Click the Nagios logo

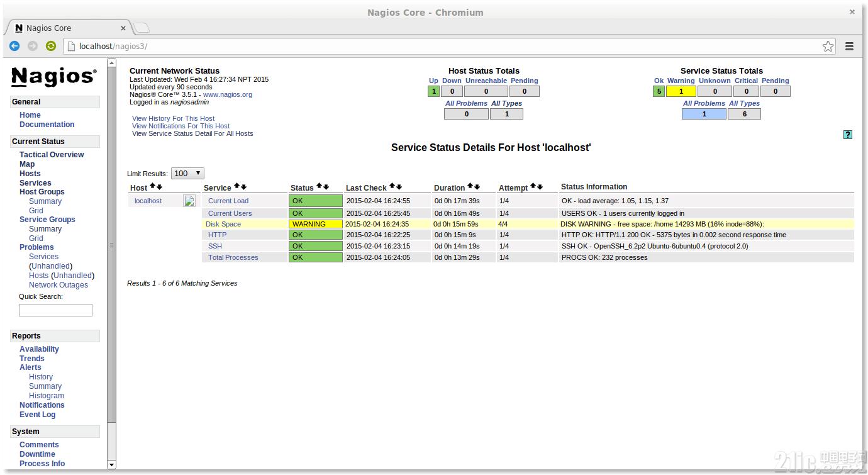coord(54,77)
